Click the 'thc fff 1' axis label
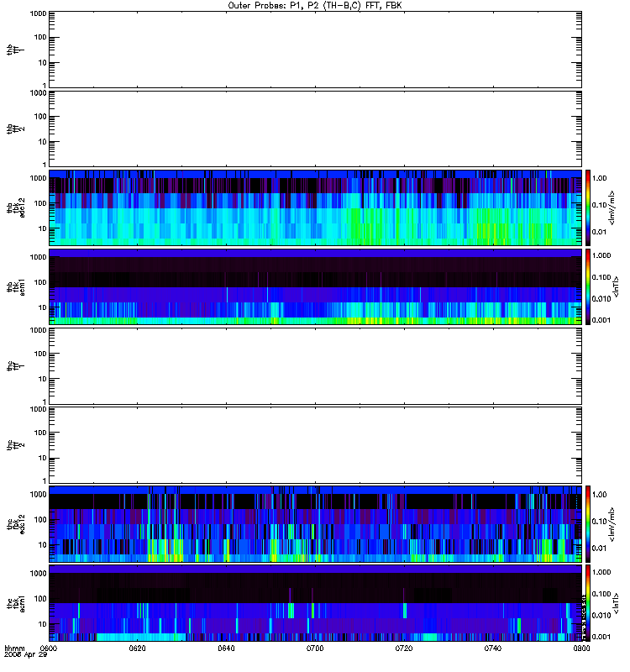Image resolution: width=630 pixels, height=672 pixels. 15,366
